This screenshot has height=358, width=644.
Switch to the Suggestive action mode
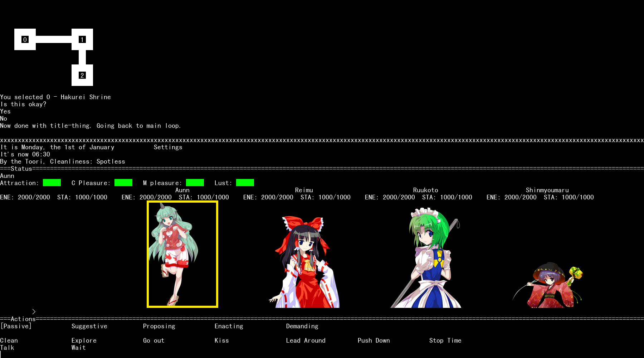point(89,326)
